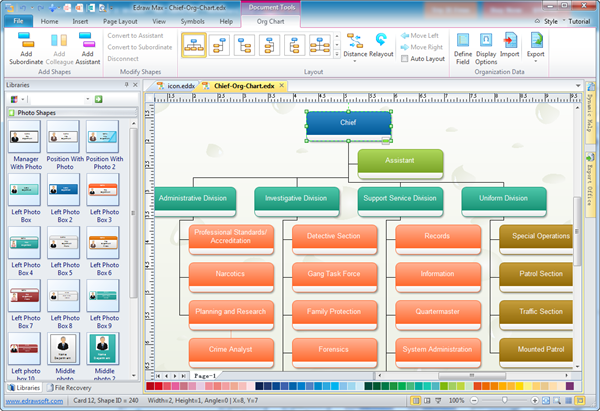Select the sixth org chart layout style
Viewport: 600px width, 411px height.
pyautogui.click(x=320, y=45)
